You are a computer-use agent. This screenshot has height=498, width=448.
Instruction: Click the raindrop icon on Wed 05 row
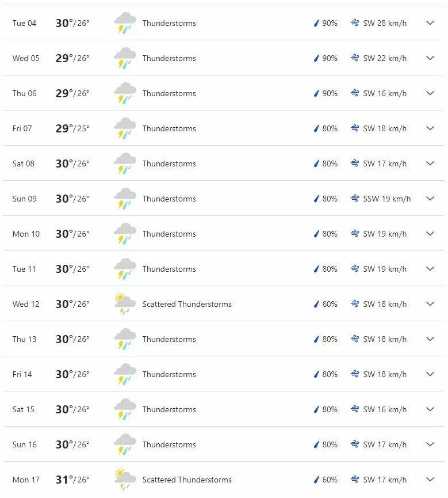pos(316,58)
